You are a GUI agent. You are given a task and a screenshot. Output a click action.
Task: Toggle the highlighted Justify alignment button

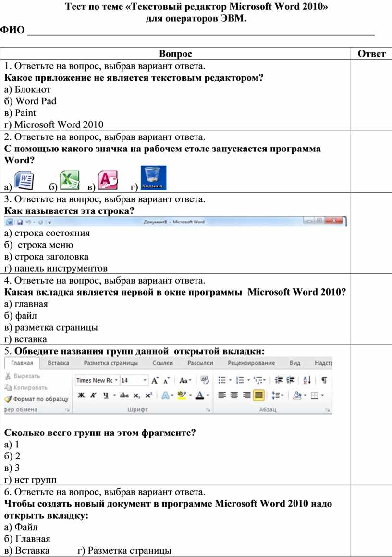[x=259, y=395]
